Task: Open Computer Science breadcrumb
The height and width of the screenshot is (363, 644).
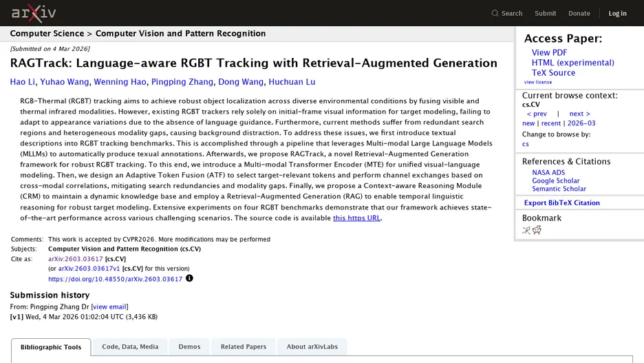Action: point(47,34)
